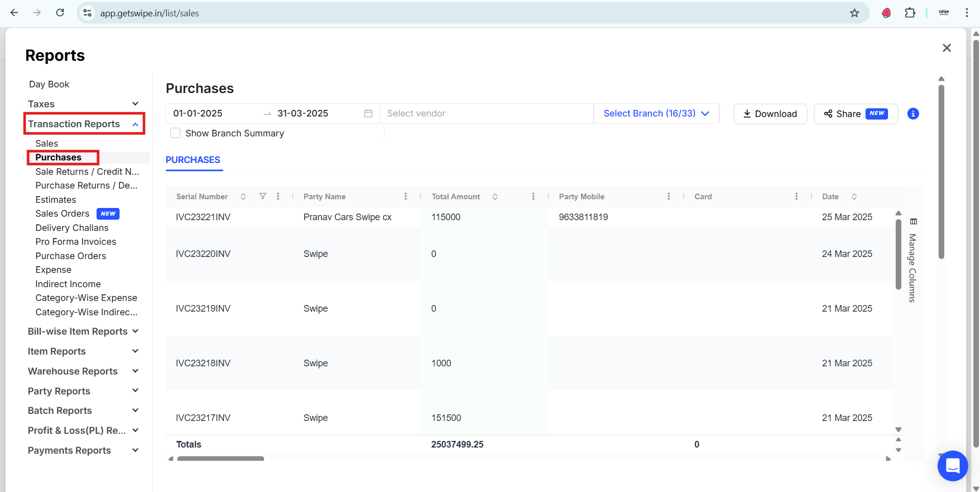Expand Batch Reports section
The height and width of the screenshot is (492, 980).
pyautogui.click(x=83, y=410)
